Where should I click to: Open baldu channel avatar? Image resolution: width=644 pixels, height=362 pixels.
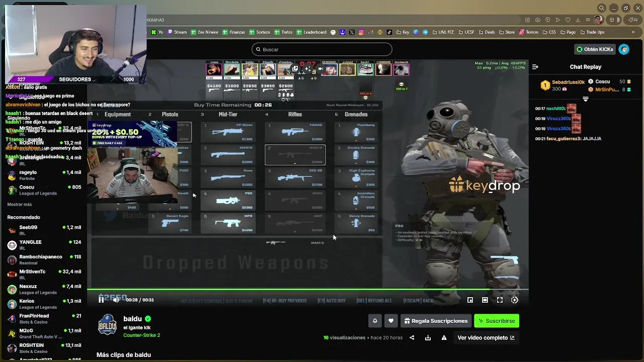click(107, 325)
